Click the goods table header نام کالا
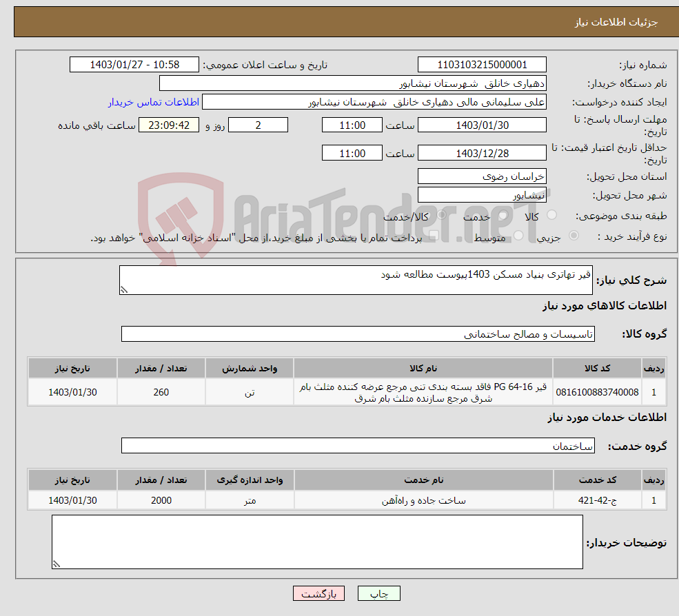Image resolution: width=679 pixels, height=616 pixels. tap(423, 369)
